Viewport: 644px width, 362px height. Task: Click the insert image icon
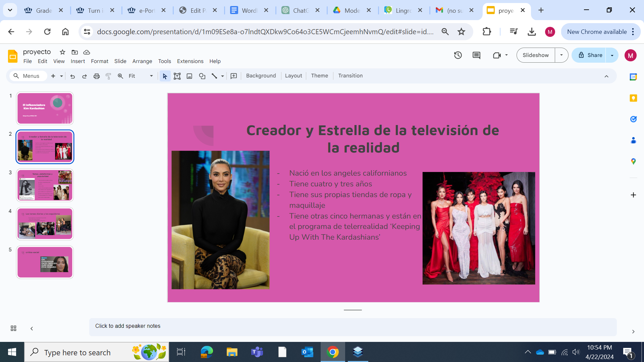click(190, 76)
